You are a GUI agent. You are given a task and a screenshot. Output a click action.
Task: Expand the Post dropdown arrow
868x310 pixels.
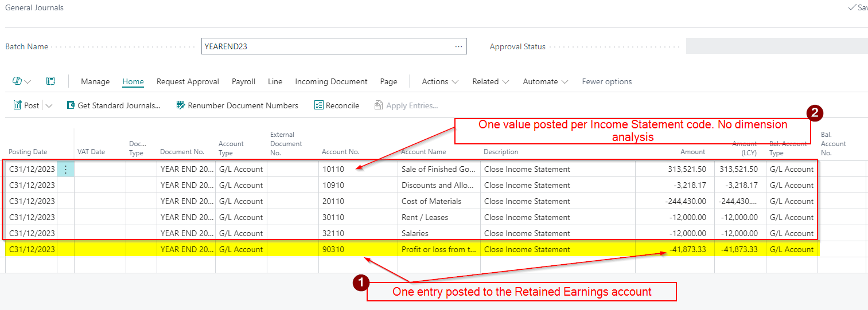49,105
